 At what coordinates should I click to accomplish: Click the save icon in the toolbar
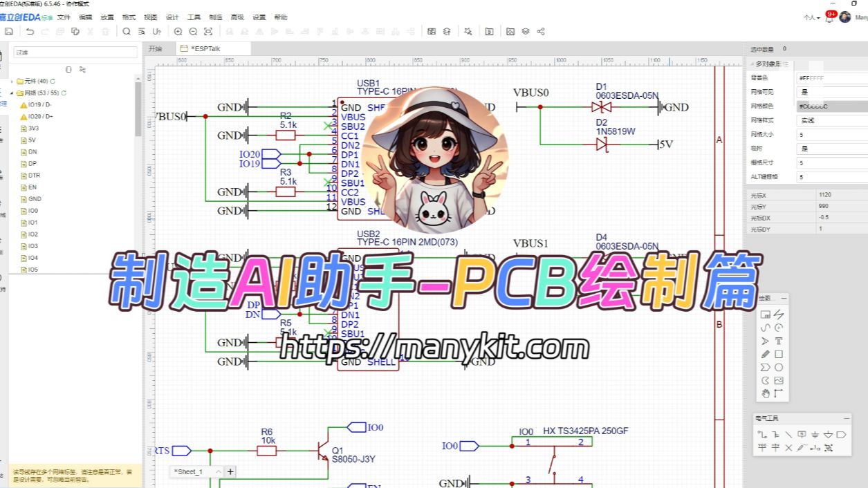(9, 31)
